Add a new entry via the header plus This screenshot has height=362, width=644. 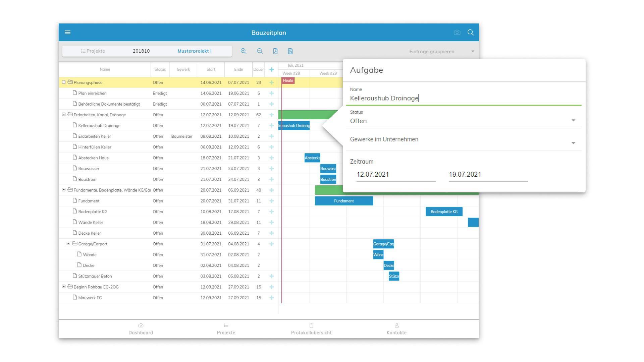tap(271, 69)
